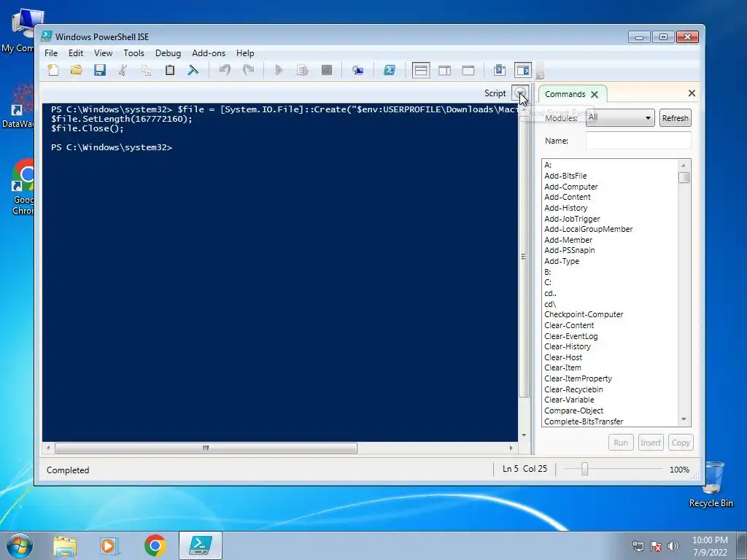Click the command list scrollbar thumb

coord(684,178)
